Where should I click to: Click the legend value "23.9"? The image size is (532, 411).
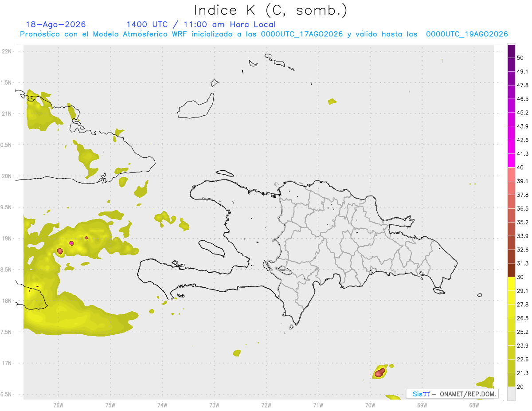click(523, 345)
